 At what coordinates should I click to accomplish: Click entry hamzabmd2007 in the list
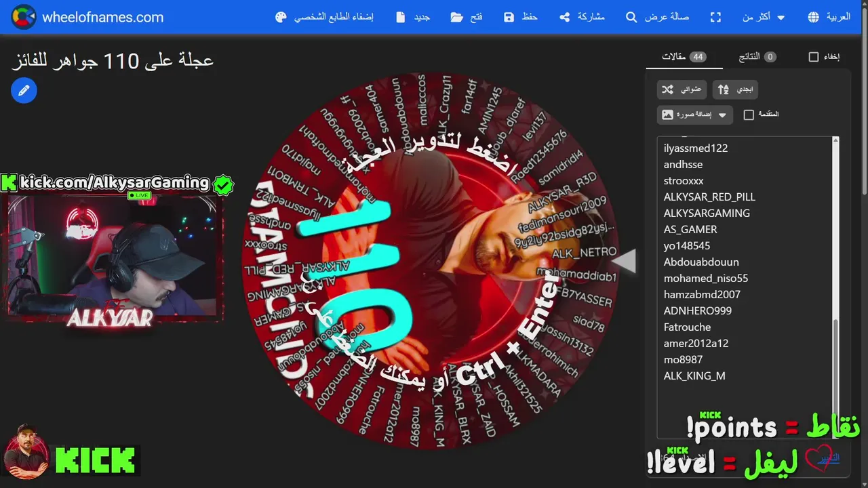[702, 294]
